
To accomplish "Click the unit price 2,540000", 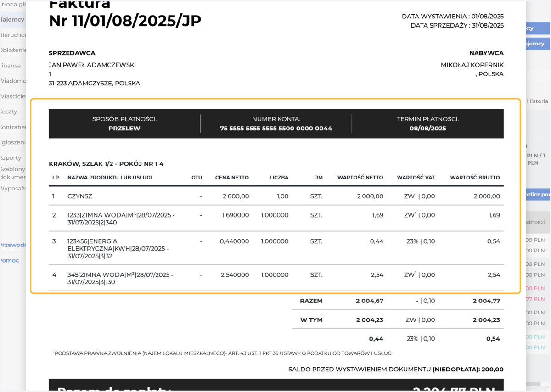I will pos(235,275).
